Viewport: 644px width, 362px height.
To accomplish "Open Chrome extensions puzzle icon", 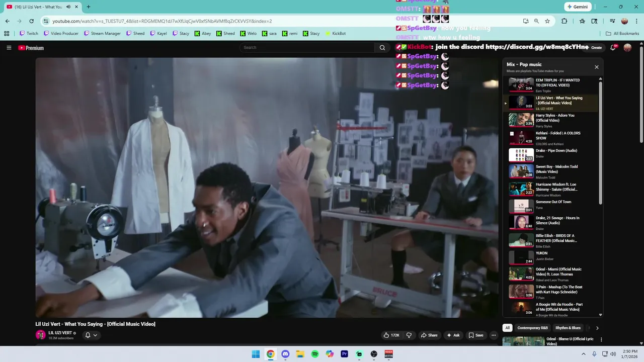I will pyautogui.click(x=564, y=21).
